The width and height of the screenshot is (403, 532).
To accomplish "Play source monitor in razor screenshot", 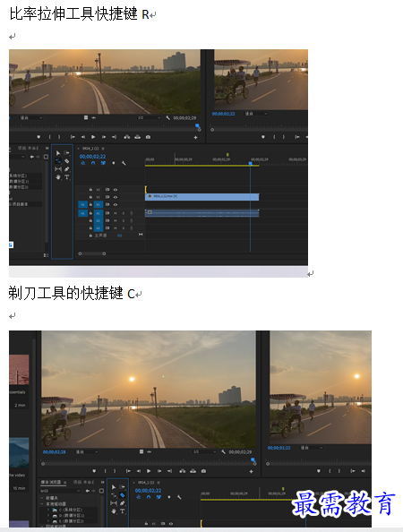I will click(149, 471).
